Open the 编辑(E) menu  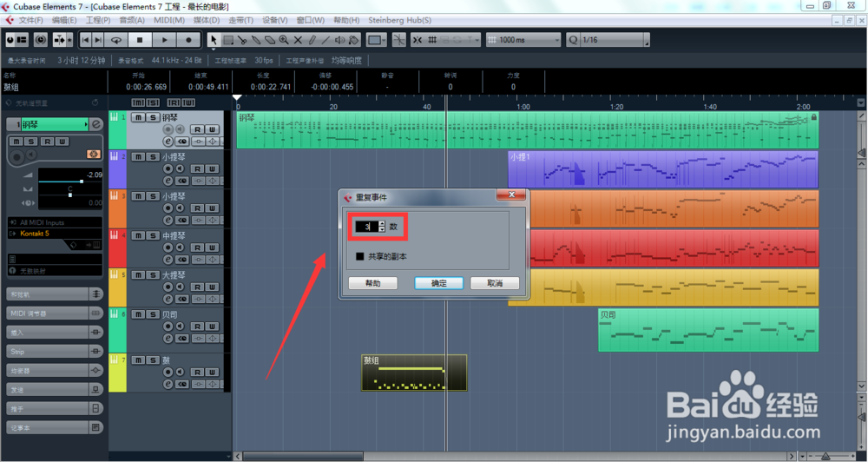[64, 20]
